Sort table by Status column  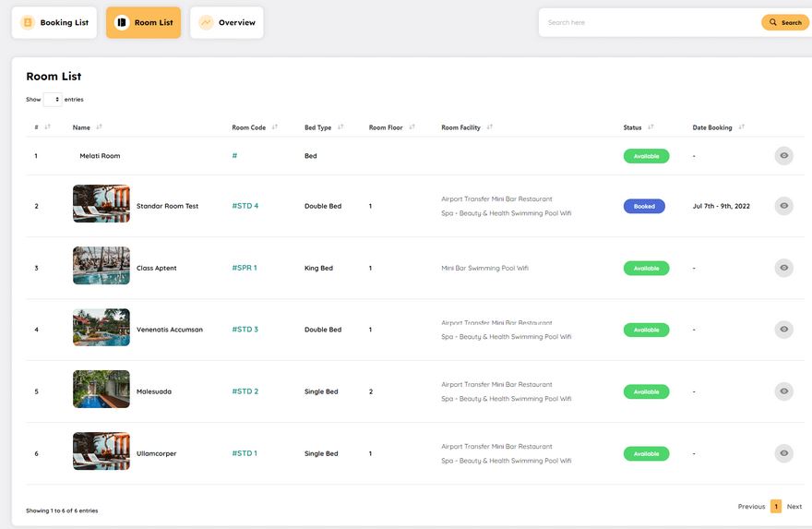pyautogui.click(x=651, y=126)
